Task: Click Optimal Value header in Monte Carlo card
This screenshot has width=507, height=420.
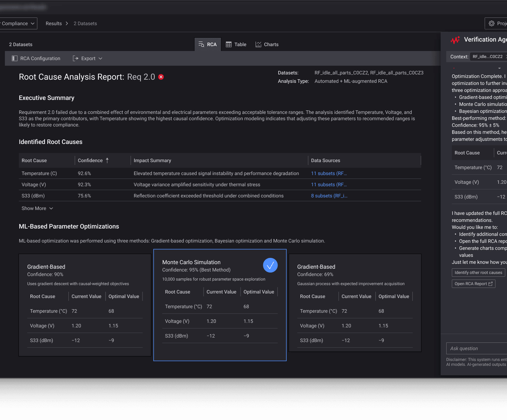Action: [x=259, y=292]
